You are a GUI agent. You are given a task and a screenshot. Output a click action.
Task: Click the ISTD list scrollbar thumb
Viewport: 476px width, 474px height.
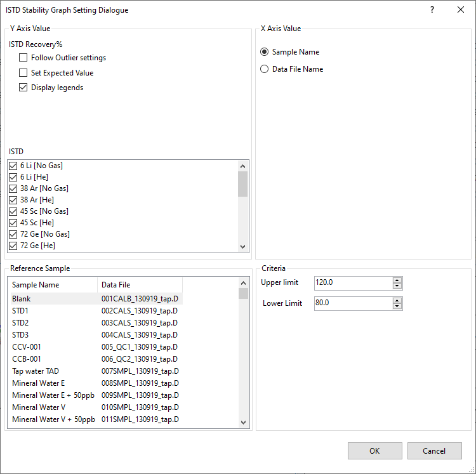(242, 184)
